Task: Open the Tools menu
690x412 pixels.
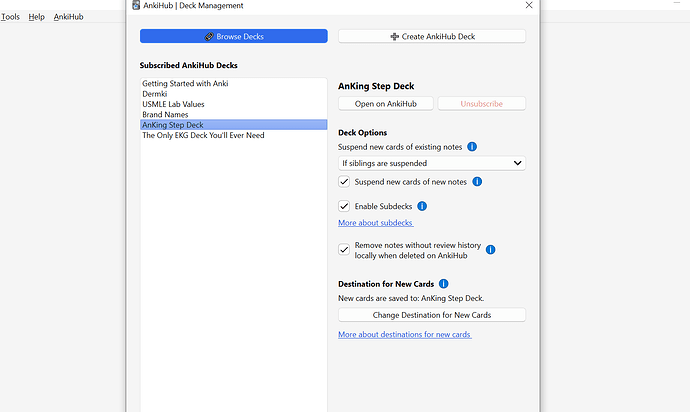Action: click(x=10, y=17)
